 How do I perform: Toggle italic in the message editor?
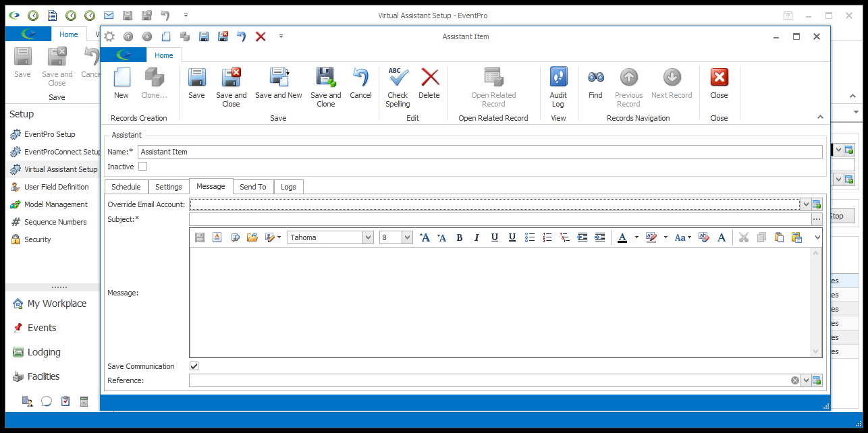[477, 237]
